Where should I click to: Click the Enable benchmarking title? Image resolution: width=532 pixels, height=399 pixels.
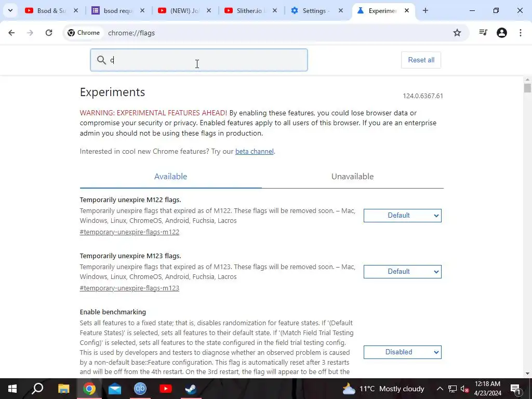(x=113, y=312)
